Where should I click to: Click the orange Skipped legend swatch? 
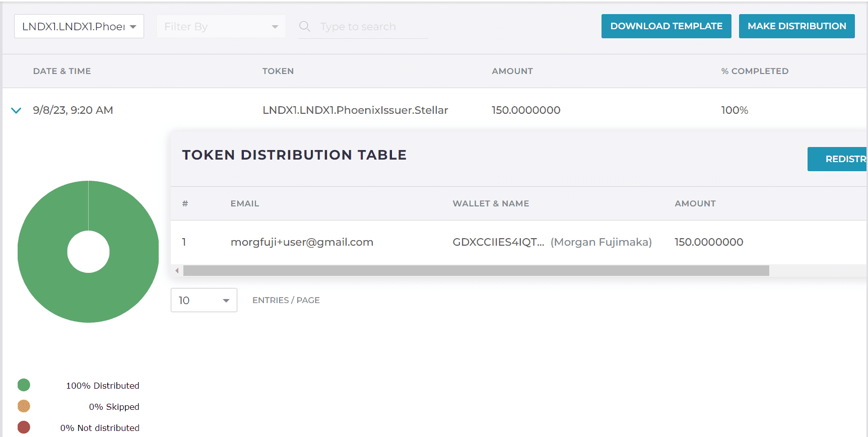pyautogui.click(x=24, y=406)
